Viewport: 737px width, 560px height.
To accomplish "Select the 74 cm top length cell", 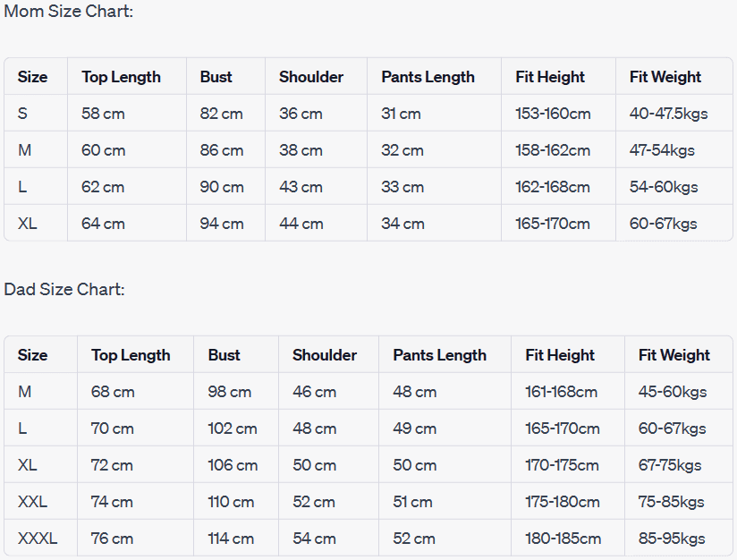I will point(112,502).
